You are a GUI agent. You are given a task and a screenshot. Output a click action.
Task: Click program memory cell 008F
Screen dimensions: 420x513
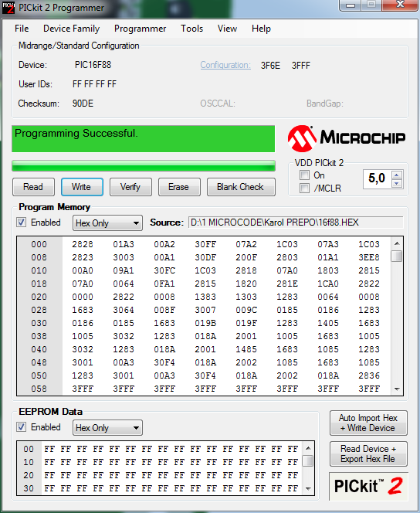coord(164,310)
